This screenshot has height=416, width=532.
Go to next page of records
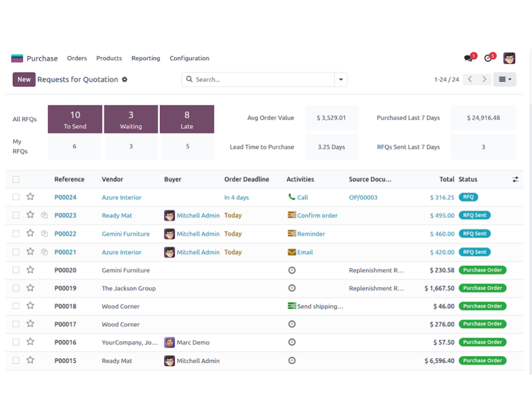[x=484, y=80]
